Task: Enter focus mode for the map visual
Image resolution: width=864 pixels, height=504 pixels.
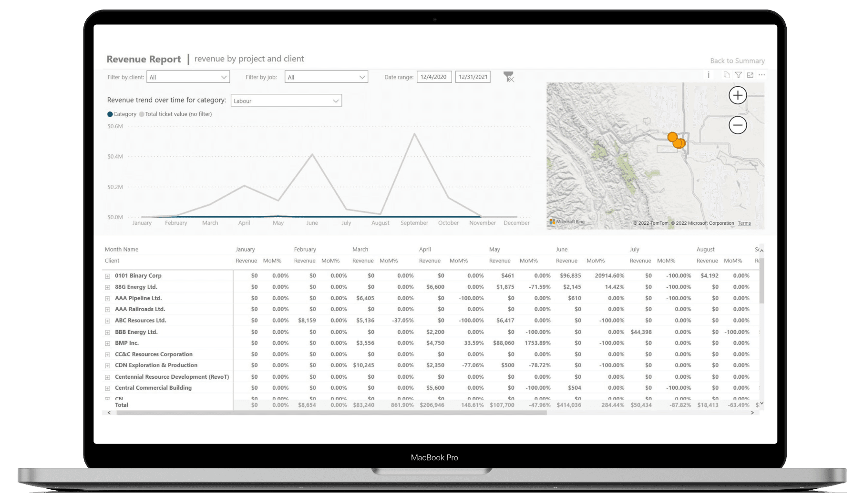Action: (x=750, y=75)
